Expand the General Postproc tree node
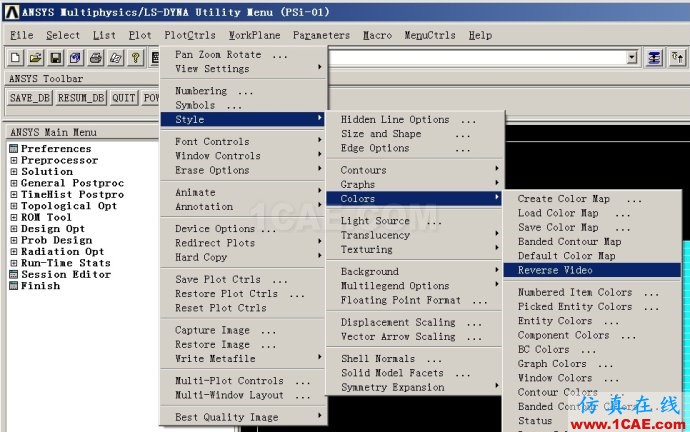690x432 pixels. [14, 183]
